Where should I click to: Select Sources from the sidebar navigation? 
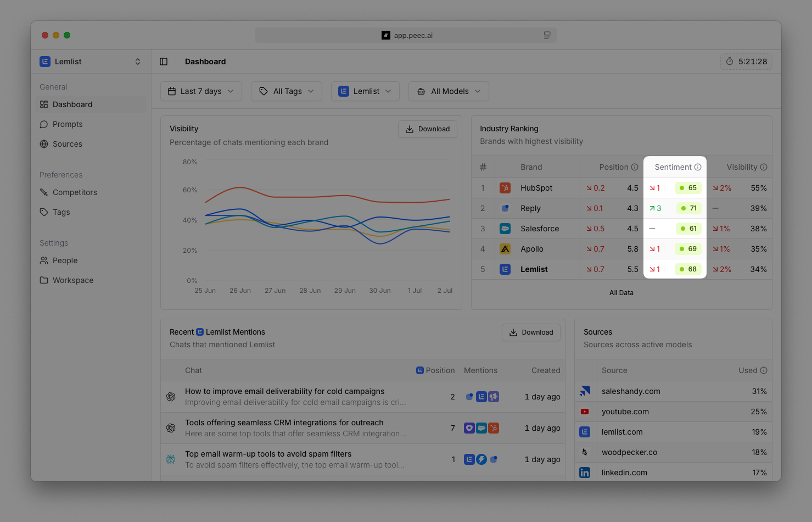[x=68, y=143]
